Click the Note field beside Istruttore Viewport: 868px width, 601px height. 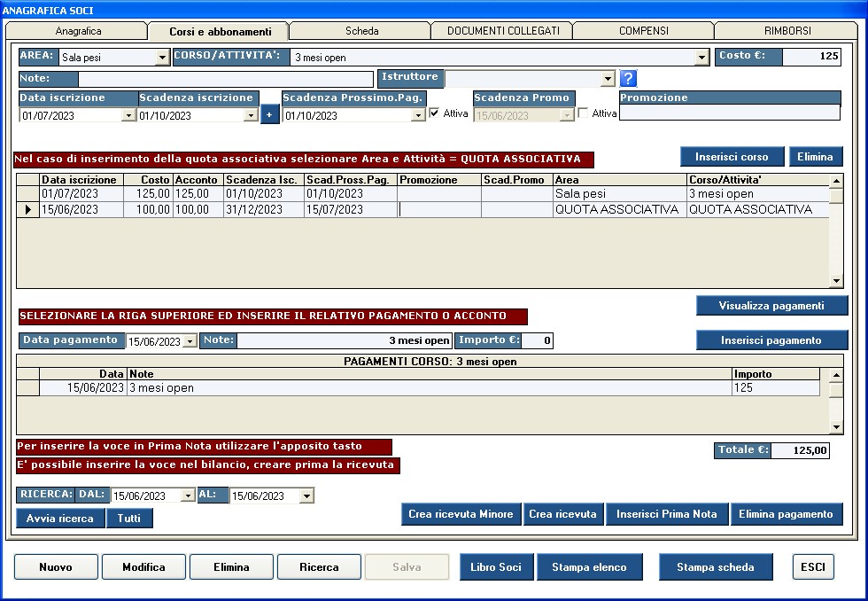coord(225,79)
